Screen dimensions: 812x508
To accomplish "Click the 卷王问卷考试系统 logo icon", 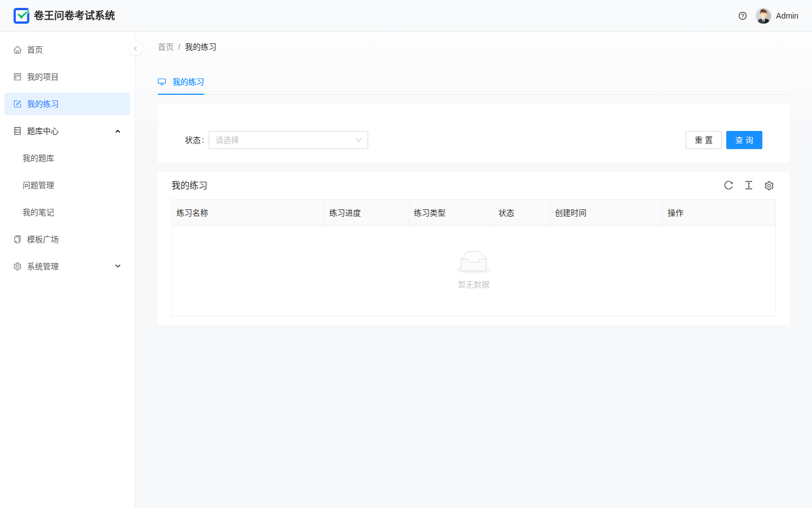I will point(21,16).
